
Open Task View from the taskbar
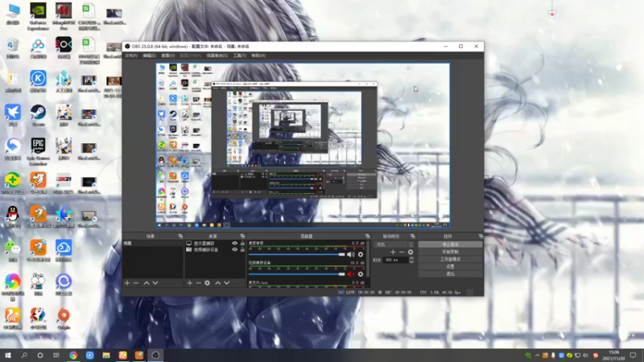(56, 356)
